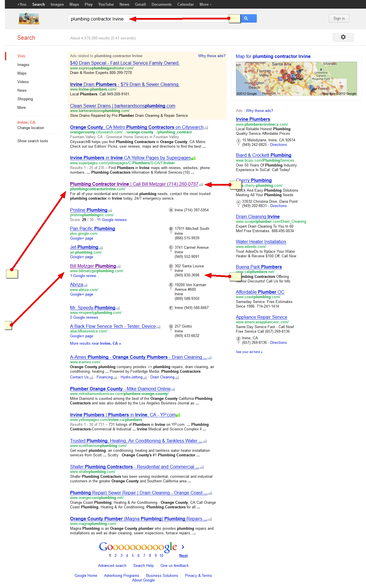Open Plumbing Contractor Irvine Bill Metzger result
This screenshot has height=588, width=366.
[134, 184]
